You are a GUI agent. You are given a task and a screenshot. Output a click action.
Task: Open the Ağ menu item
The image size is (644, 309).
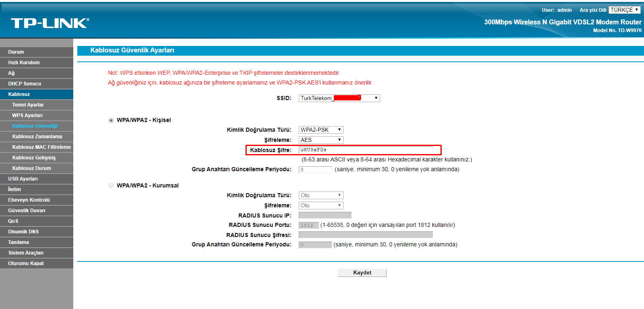(37, 73)
